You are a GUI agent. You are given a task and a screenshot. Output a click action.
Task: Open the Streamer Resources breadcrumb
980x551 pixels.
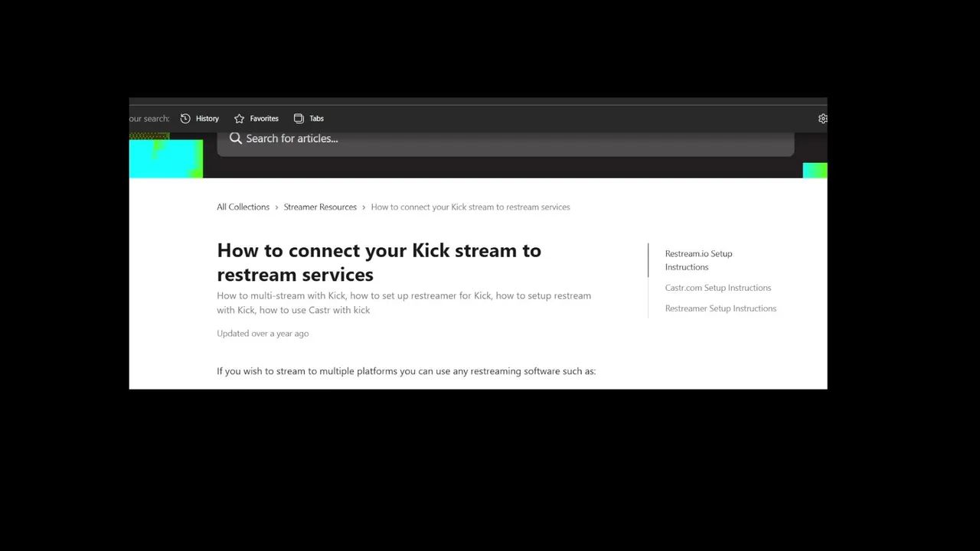(320, 207)
